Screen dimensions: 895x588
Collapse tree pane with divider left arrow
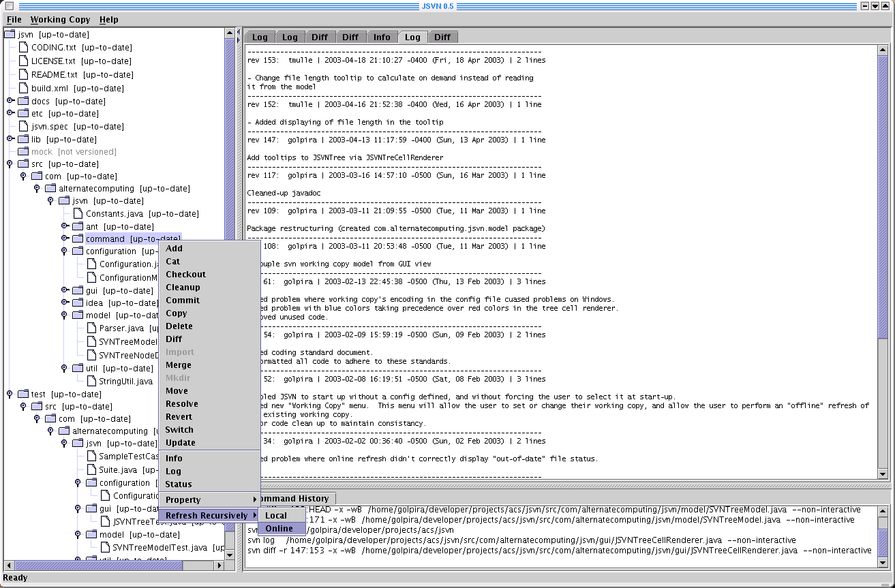239,31
